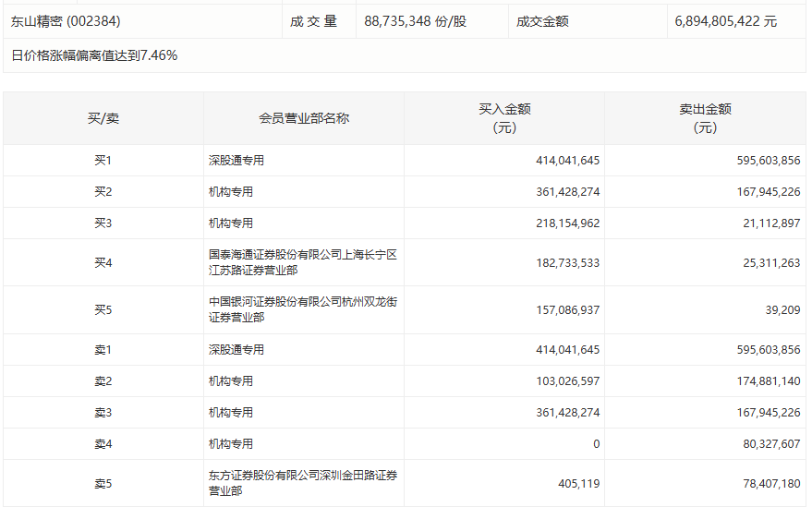812x507 pixels.
Task: Select the 卖3 row label
Action: [x=103, y=413]
